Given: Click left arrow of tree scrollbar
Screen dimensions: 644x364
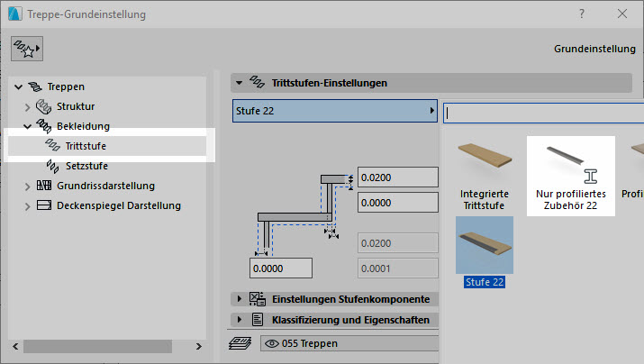Looking at the screenshot, I should 15,346.
